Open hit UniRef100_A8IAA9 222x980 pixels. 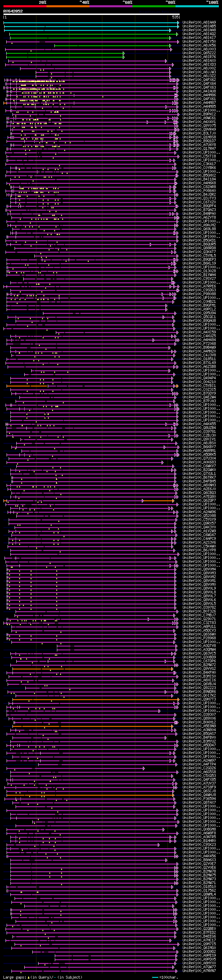click(x=199, y=23)
